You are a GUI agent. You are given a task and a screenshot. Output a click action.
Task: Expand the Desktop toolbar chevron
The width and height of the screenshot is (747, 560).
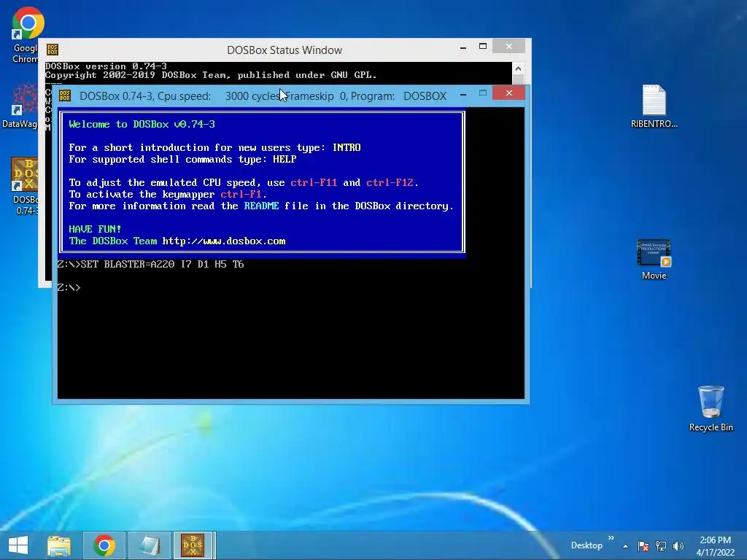[611, 537]
